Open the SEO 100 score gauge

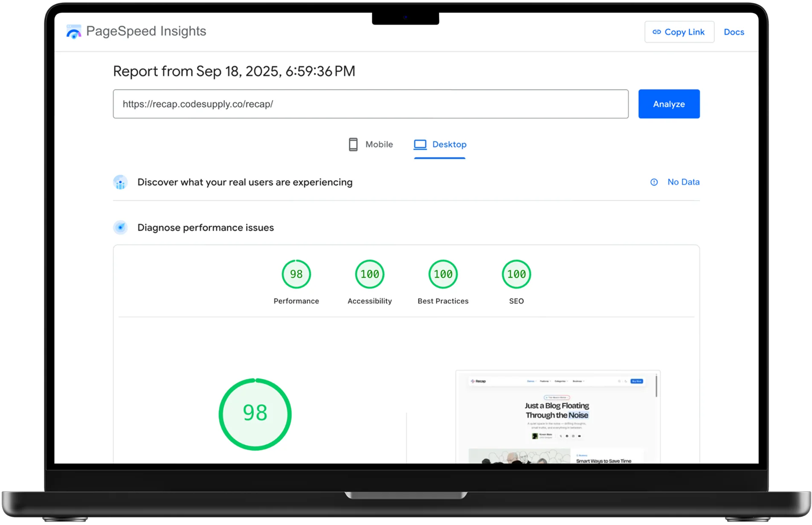(516, 274)
